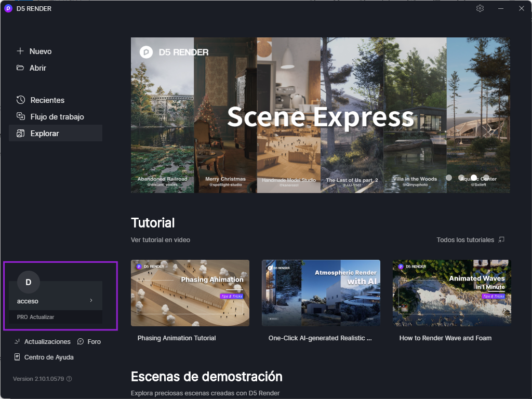Click the Actualizaciones update icon

click(17, 341)
